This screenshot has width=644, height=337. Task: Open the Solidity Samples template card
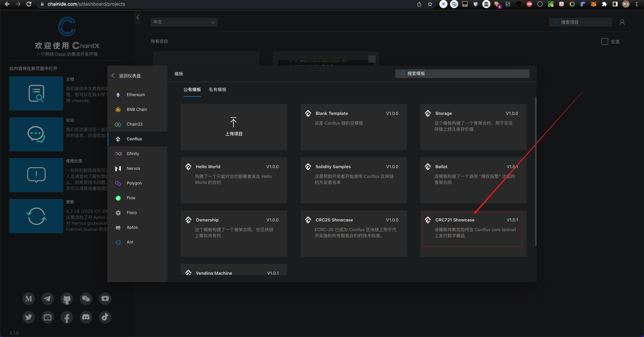pyautogui.click(x=354, y=180)
